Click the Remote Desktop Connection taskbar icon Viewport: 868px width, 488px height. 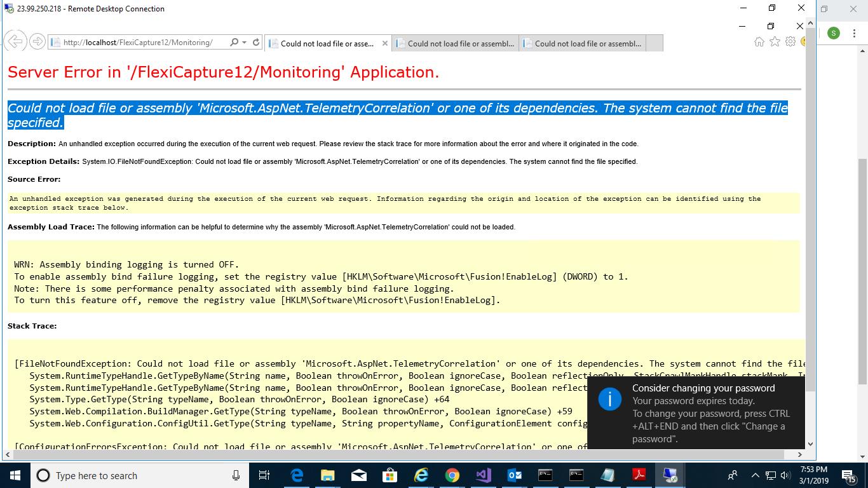[670, 475]
